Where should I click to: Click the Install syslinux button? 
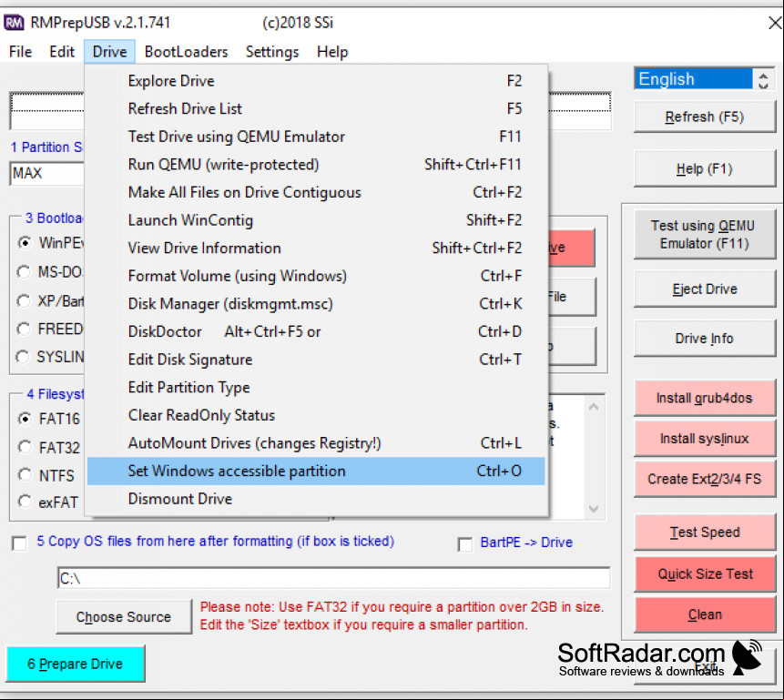[705, 439]
